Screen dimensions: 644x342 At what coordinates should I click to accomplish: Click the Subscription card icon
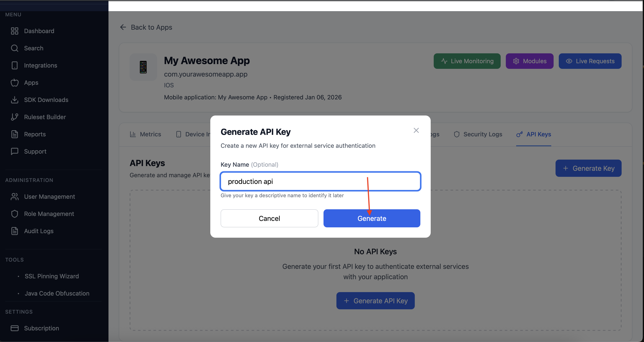(x=14, y=328)
